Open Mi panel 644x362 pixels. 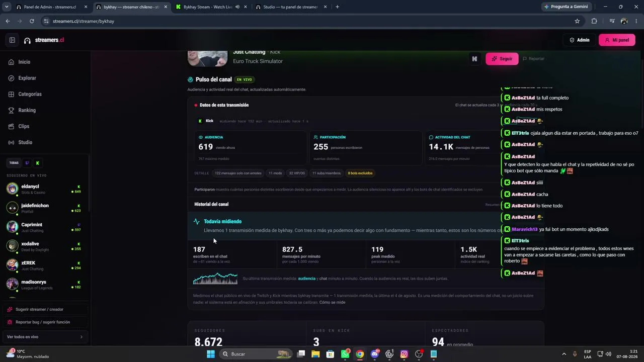[x=617, y=40]
